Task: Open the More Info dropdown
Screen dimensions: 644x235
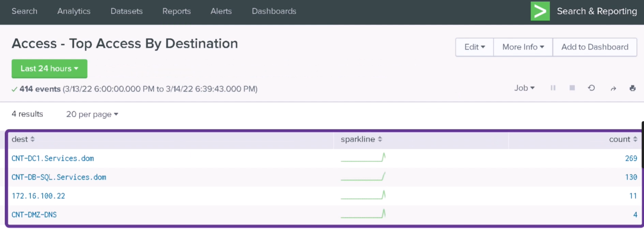Action: [523, 47]
